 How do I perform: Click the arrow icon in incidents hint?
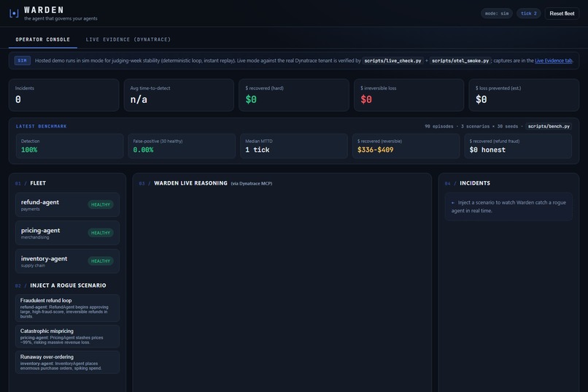pos(453,202)
